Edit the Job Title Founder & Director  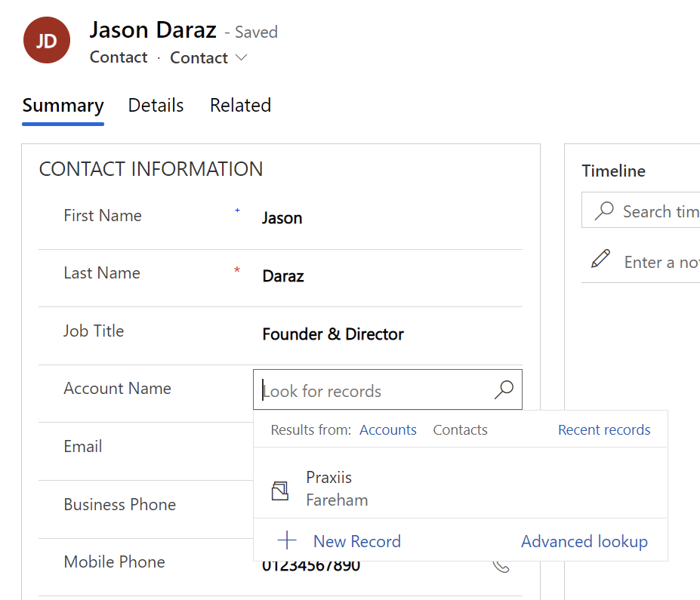pos(333,334)
